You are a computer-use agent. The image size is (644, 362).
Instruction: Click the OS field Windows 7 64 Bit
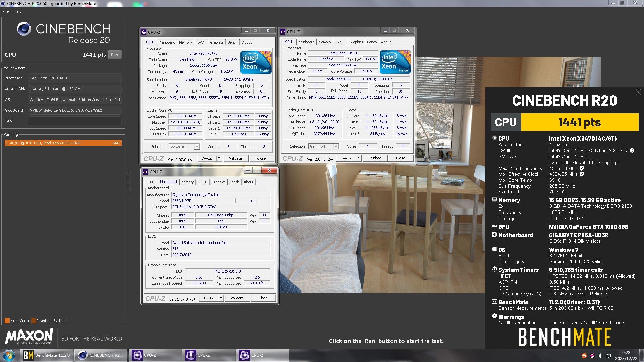[75, 100]
